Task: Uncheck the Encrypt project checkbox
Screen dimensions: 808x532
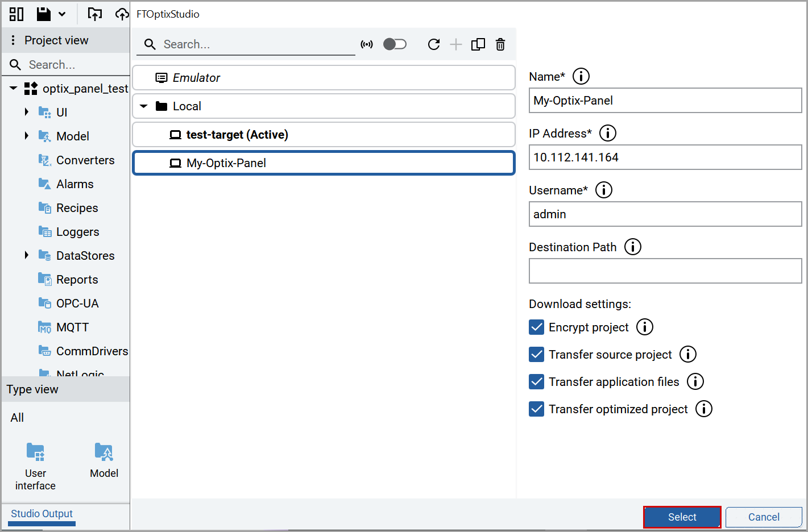Action: pos(536,327)
